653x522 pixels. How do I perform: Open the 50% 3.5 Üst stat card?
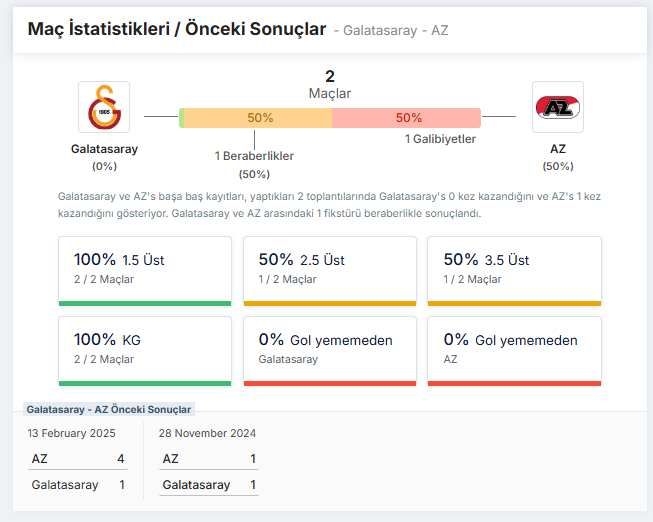tap(514, 270)
